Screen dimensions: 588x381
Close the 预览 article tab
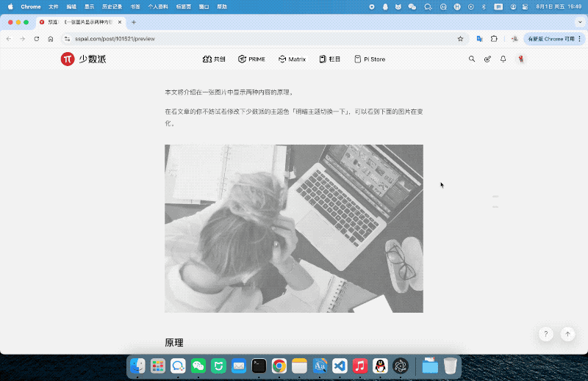[x=120, y=22]
